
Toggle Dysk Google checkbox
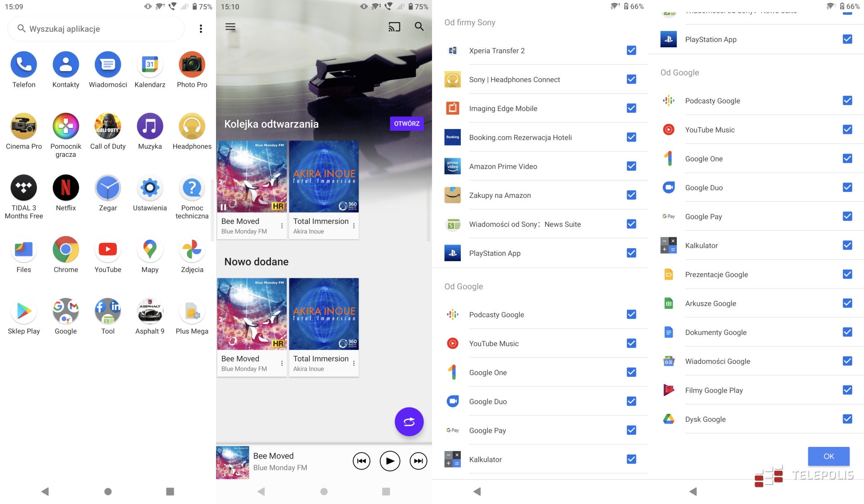tap(847, 419)
